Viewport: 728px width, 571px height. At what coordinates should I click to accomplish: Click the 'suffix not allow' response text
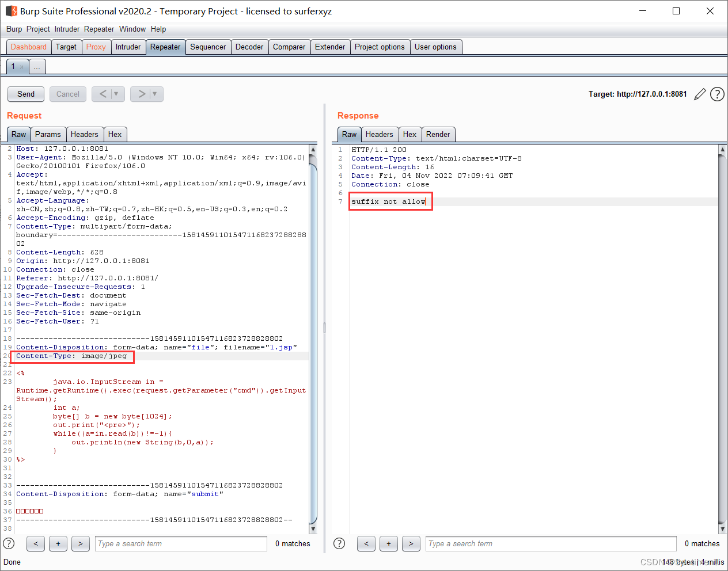(389, 201)
